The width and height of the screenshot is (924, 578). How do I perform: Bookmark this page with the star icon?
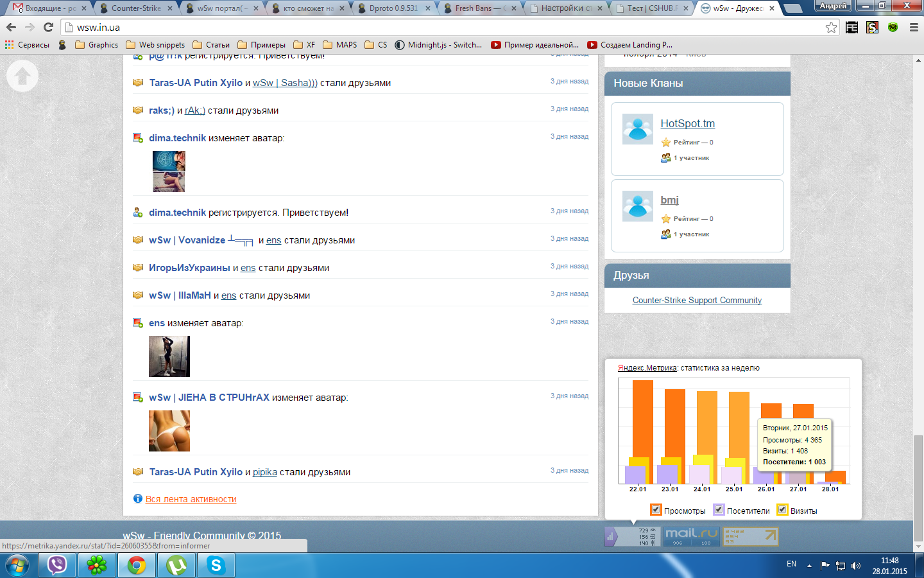click(x=832, y=27)
